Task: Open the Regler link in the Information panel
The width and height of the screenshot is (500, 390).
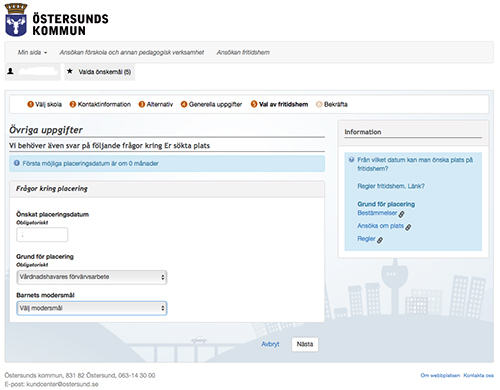Action: [366, 239]
